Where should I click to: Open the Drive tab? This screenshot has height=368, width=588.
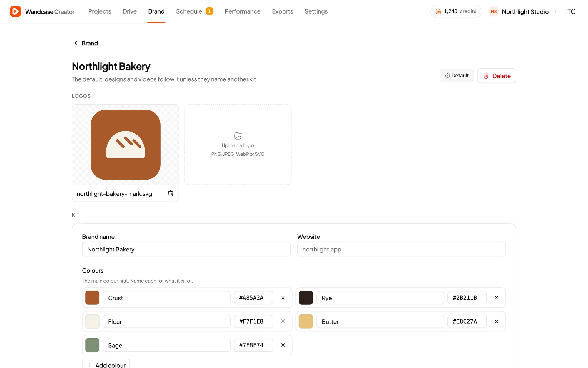coord(130,11)
